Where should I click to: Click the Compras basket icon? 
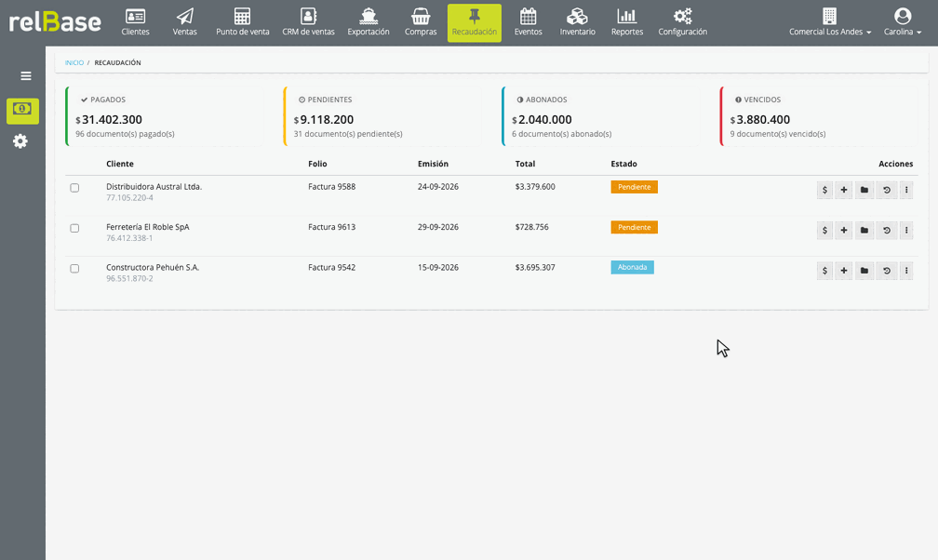tap(421, 16)
